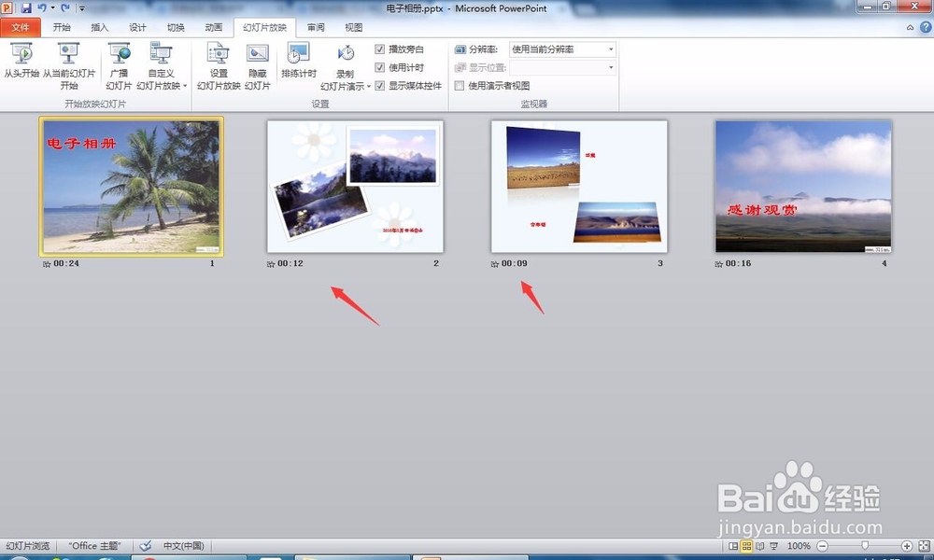934x560 pixels.
Task: Switch to the 插入 tab
Action: click(100, 27)
